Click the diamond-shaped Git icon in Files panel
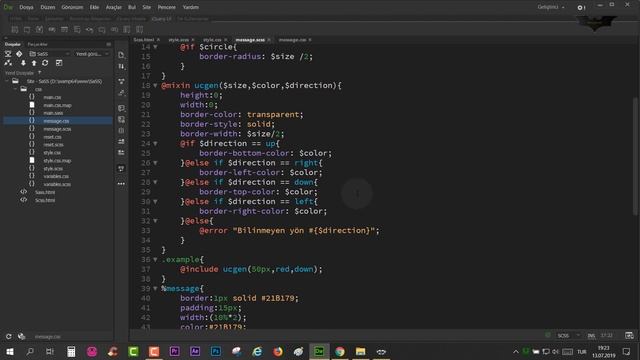This screenshot has height=360, width=640. (19, 54)
